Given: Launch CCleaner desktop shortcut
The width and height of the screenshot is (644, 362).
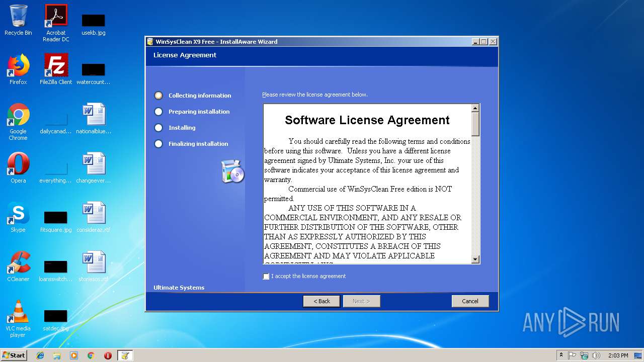Looking at the screenshot, I should [x=18, y=266].
